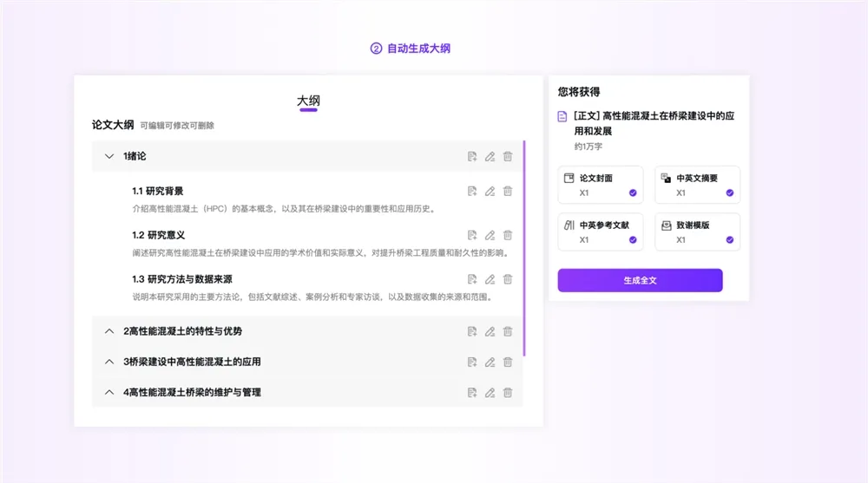Click the 论文封面 cover icon
868x483 pixels.
[569, 178]
